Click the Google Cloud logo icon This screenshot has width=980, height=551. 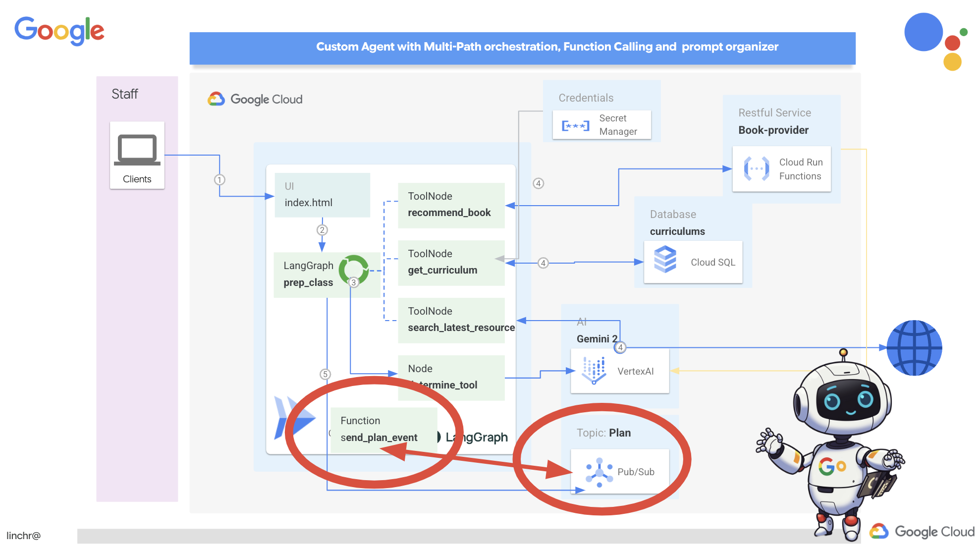[x=213, y=100]
